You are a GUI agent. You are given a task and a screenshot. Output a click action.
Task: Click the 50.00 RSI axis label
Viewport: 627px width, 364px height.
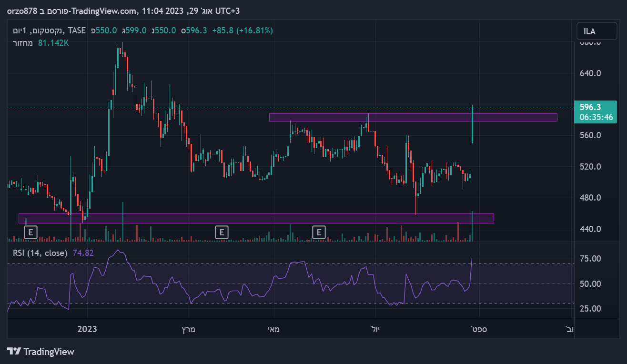point(591,284)
